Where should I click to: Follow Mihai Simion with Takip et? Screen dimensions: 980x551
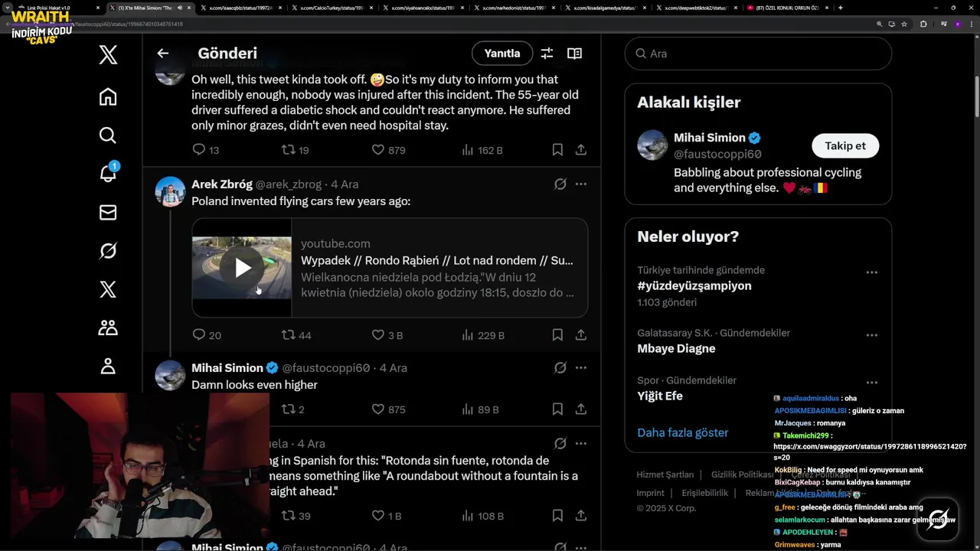845,145
